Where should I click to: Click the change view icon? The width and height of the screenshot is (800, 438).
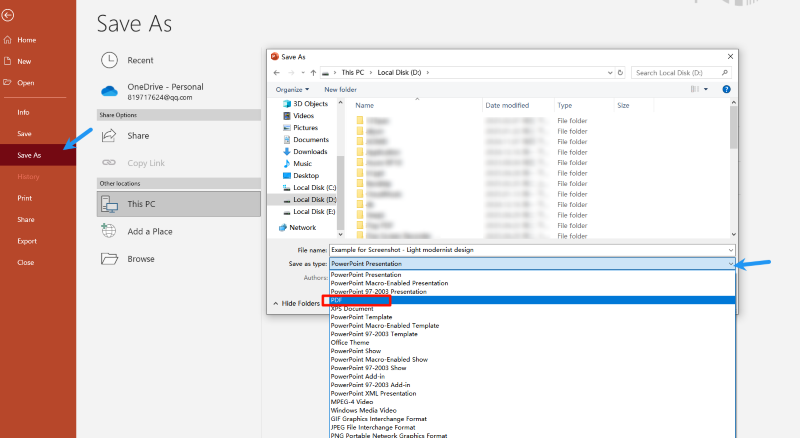pos(694,89)
